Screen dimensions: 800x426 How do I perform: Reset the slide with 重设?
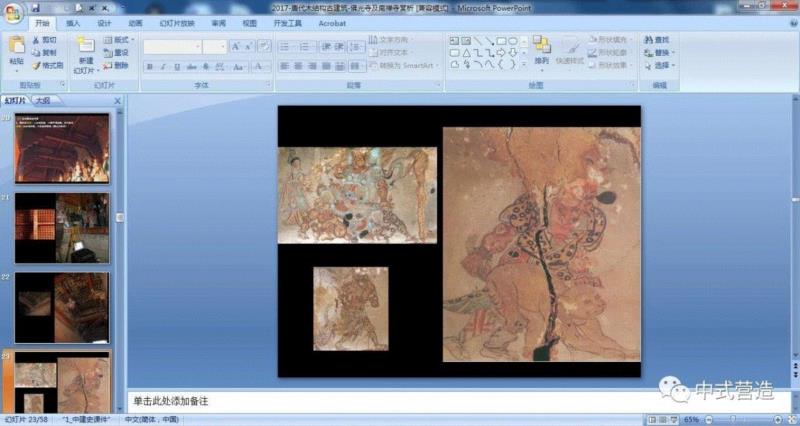pos(116,53)
